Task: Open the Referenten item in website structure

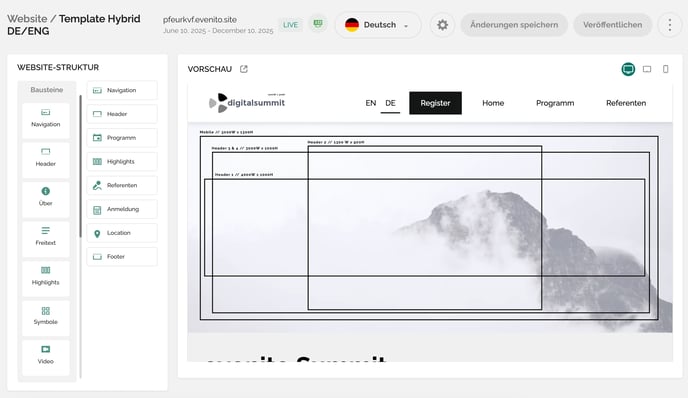Action: tap(122, 185)
